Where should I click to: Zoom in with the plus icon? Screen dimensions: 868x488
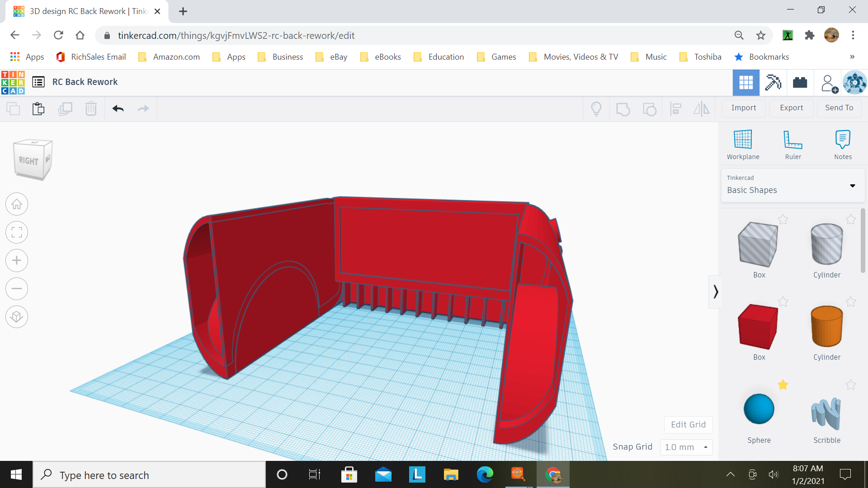tap(17, 261)
